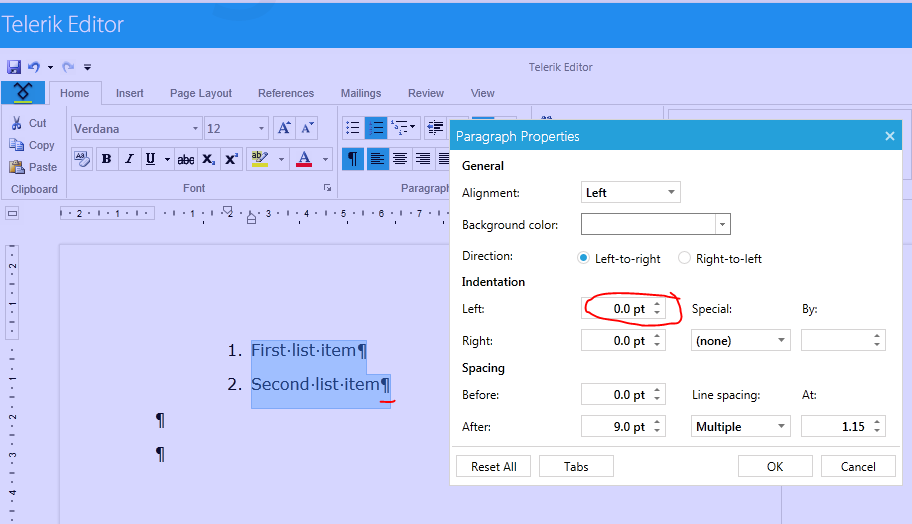The image size is (912, 524).
Task: Toggle show formatting symbols pilcrow
Action: (x=353, y=159)
